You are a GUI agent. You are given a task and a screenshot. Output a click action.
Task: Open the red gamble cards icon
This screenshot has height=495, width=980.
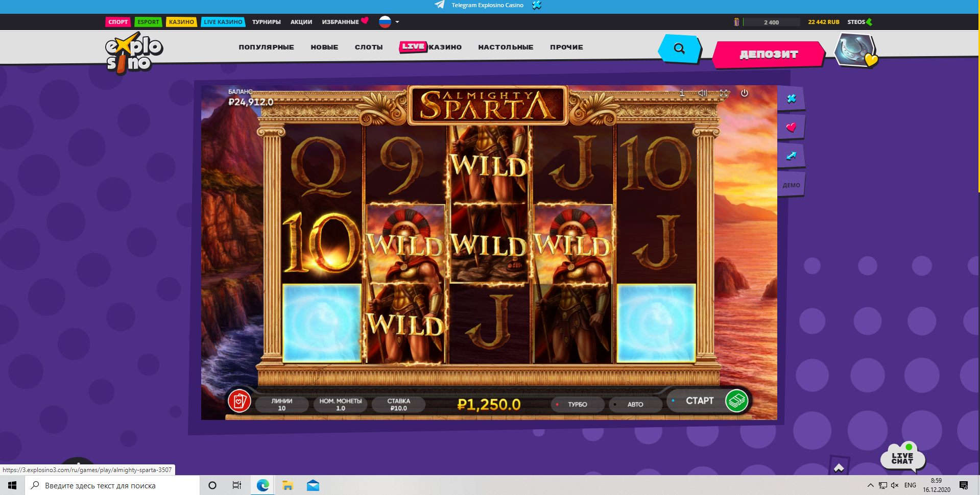[x=240, y=401]
